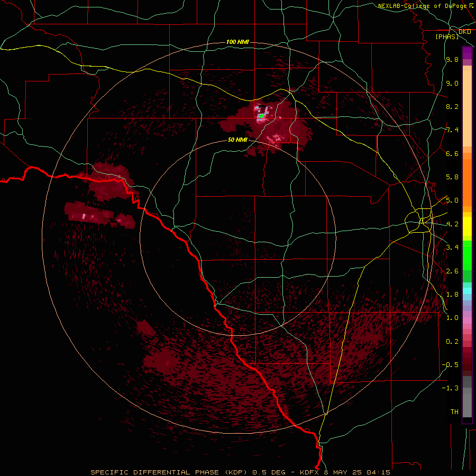476x476 pixels.
Task: Click the DKD label above the scale
Action: [465, 32]
